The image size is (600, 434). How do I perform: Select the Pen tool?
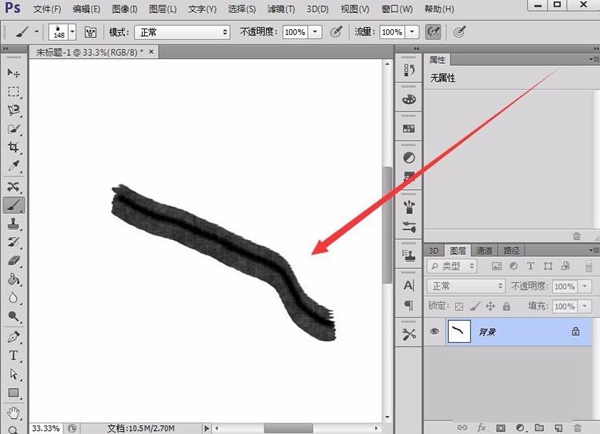click(x=14, y=336)
